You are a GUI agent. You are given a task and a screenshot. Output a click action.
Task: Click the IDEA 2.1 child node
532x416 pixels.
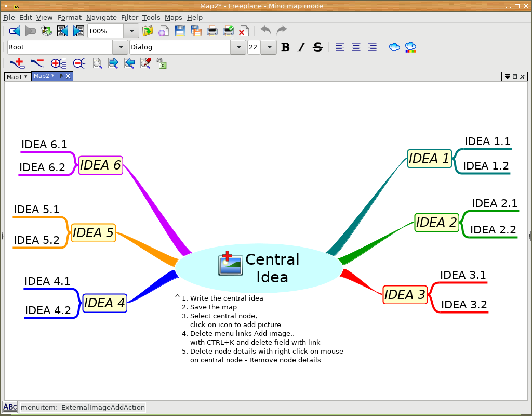click(x=495, y=203)
